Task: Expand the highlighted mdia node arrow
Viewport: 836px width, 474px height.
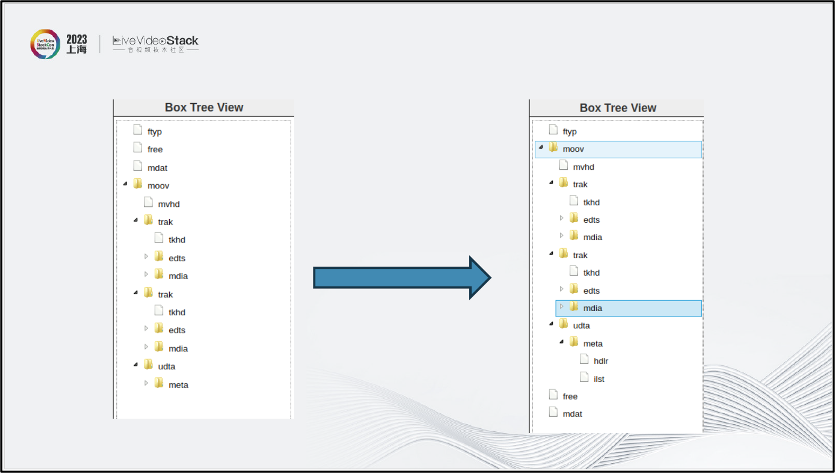Action: tap(562, 307)
